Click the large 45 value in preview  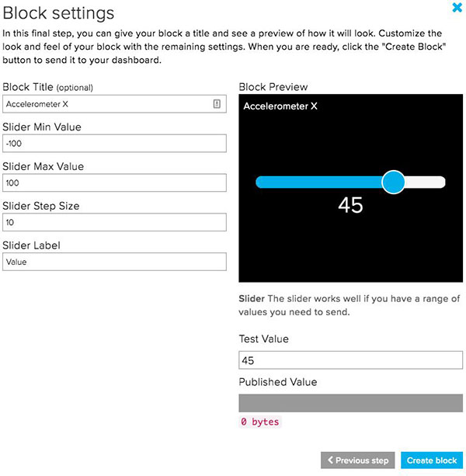(x=351, y=205)
